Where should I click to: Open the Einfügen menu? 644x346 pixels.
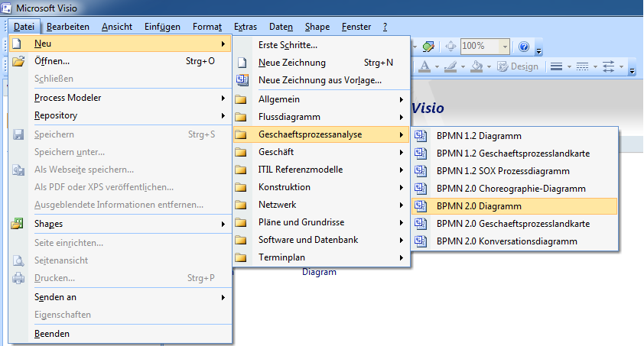(x=162, y=27)
